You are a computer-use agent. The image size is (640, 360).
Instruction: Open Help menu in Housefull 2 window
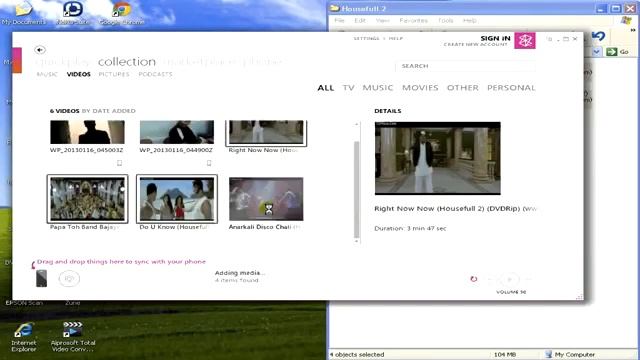(x=469, y=20)
